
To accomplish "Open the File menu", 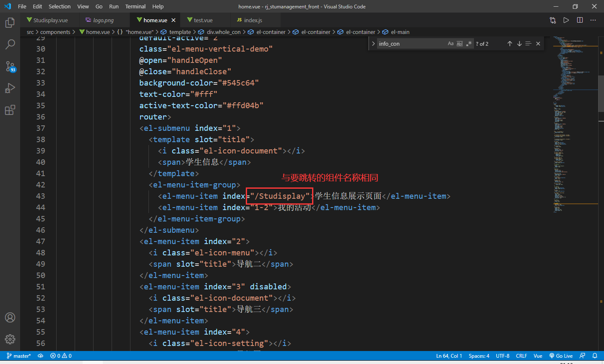I will pyautogui.click(x=22, y=6).
